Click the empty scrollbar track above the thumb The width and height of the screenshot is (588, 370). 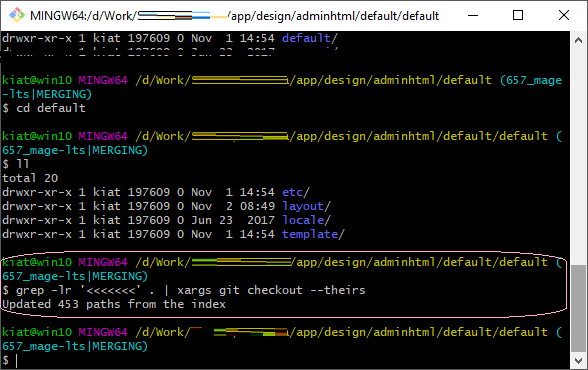pyautogui.click(x=578, y=156)
